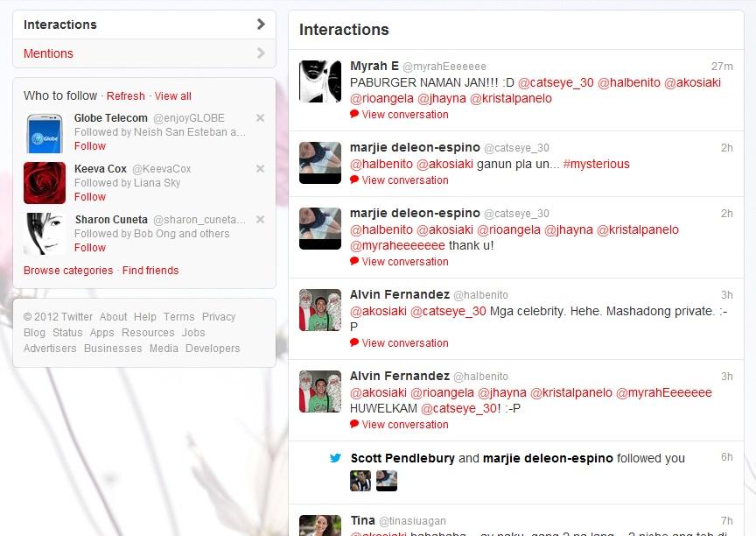Open the Advertisers footer link
The image size is (756, 536).
pyautogui.click(x=50, y=349)
